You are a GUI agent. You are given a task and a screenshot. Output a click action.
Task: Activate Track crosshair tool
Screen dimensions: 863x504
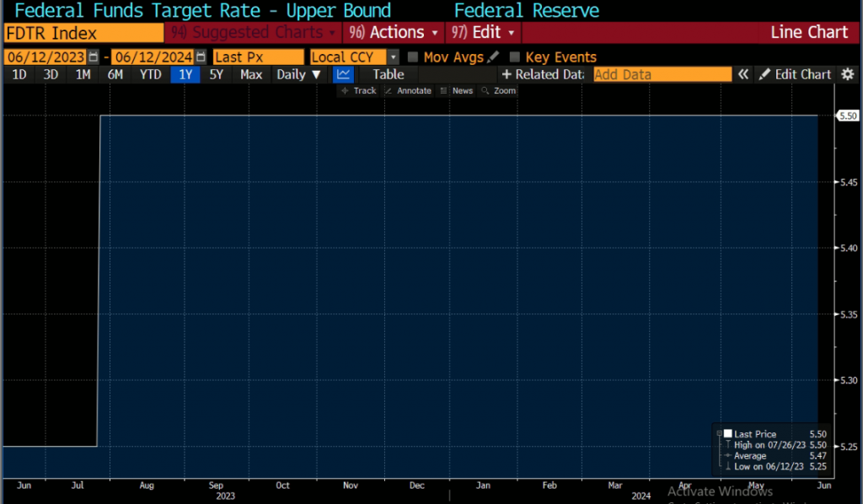tap(358, 91)
